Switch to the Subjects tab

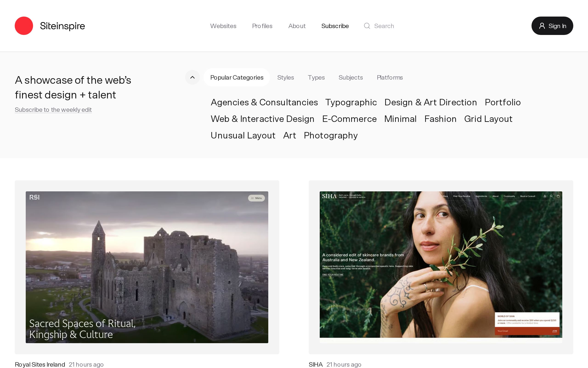point(351,78)
